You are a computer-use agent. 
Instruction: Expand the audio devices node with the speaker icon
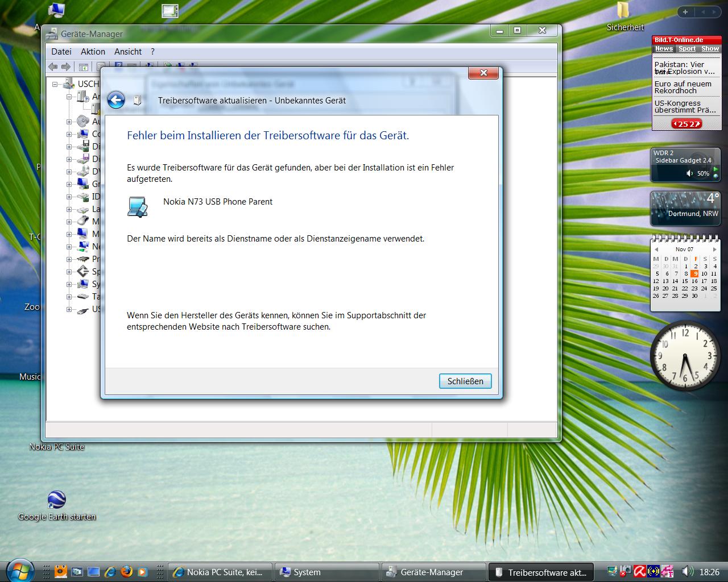point(69,122)
